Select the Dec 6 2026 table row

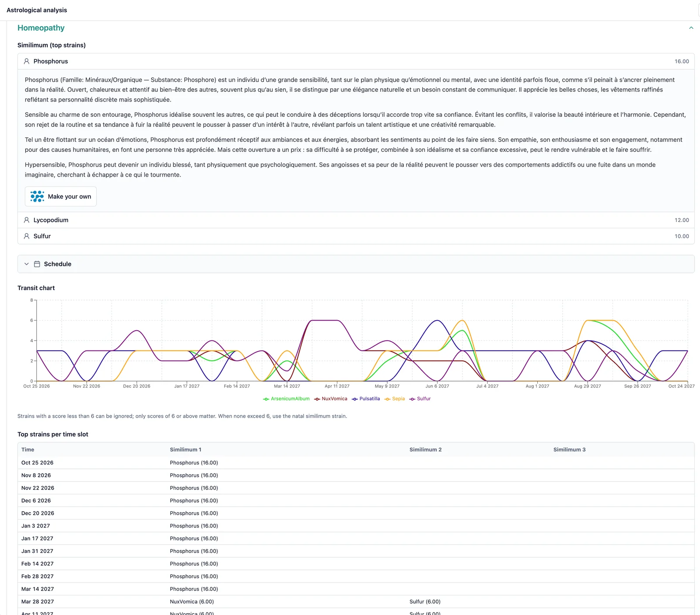point(356,501)
